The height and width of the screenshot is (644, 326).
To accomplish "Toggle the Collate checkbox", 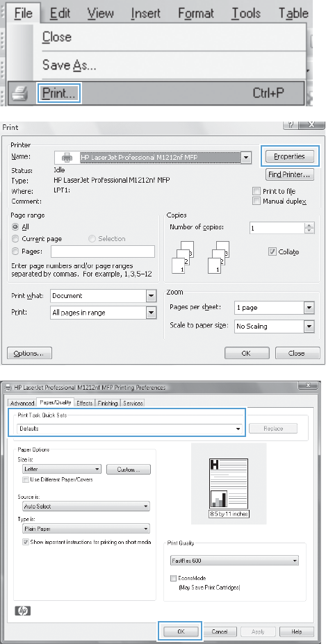I will point(272,251).
